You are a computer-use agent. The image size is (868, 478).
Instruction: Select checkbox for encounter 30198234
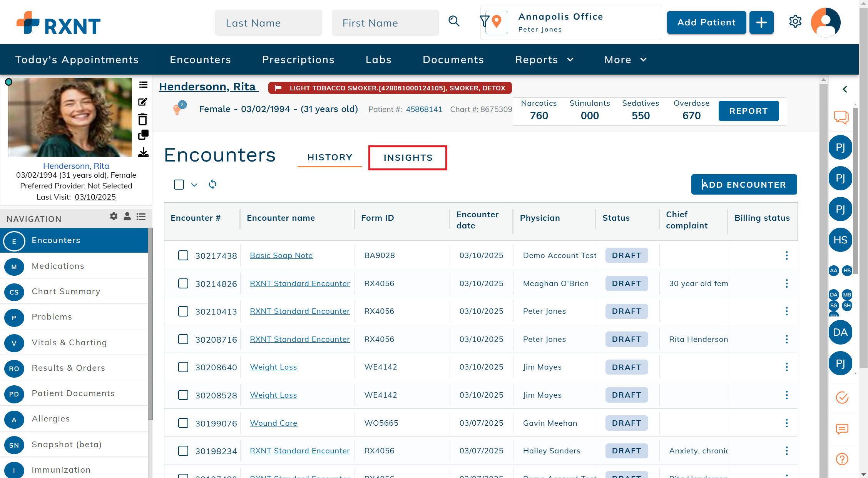point(183,451)
